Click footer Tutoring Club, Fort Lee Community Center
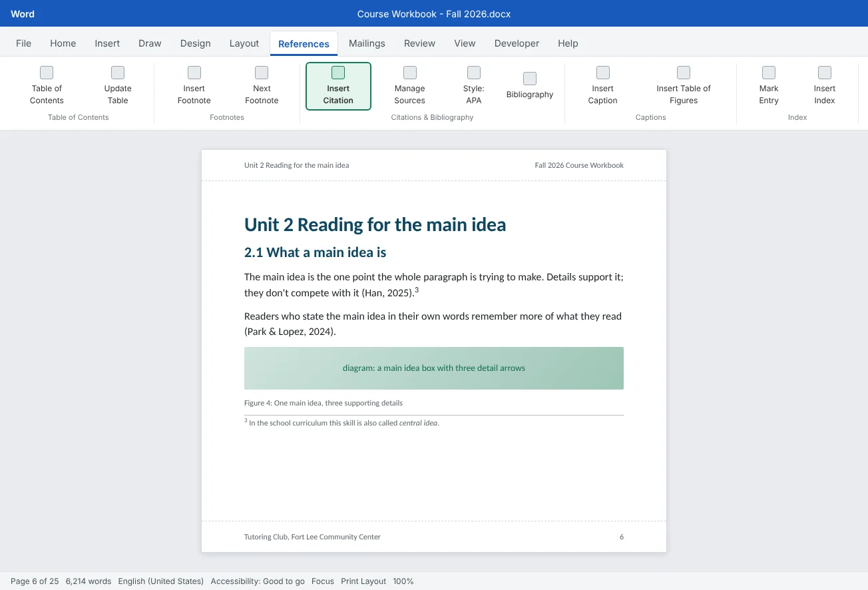The width and height of the screenshot is (868, 590). pyautogui.click(x=312, y=537)
